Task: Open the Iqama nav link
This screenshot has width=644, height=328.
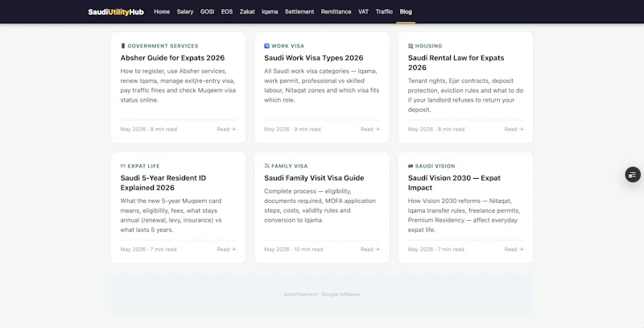Action: (x=270, y=12)
